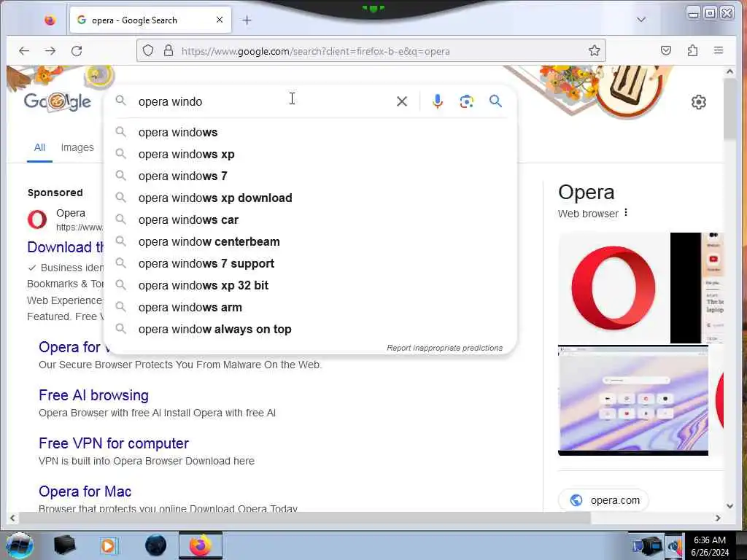Choose suggestion "opera windows 7"

[x=310, y=176]
